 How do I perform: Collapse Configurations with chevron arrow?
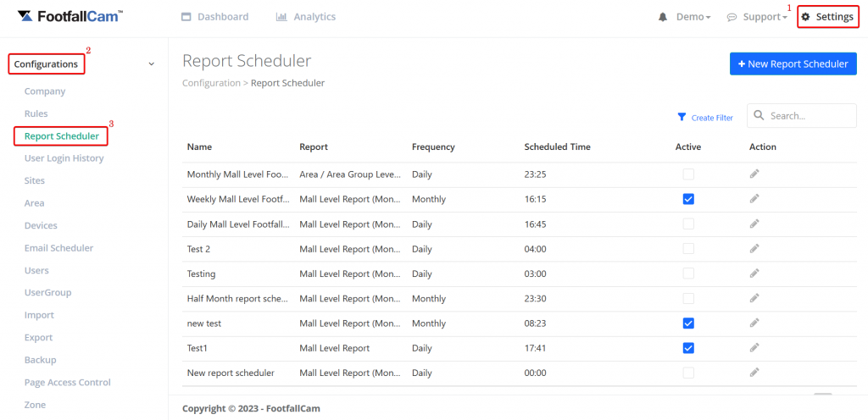(152, 64)
